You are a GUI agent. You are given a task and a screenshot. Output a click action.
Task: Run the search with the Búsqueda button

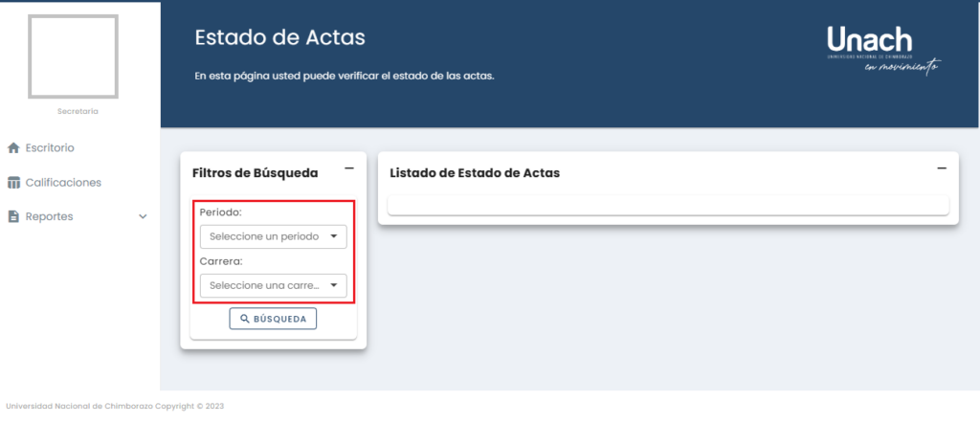click(273, 319)
